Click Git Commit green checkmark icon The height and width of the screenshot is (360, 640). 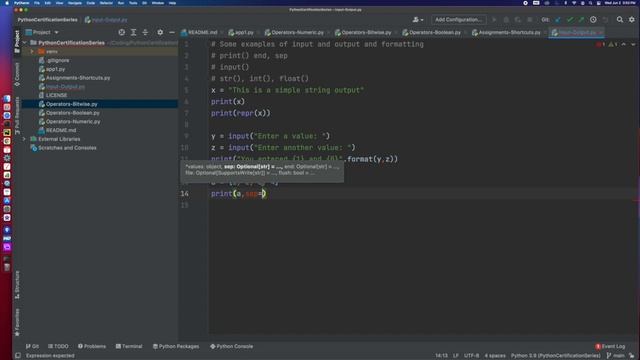(570, 20)
